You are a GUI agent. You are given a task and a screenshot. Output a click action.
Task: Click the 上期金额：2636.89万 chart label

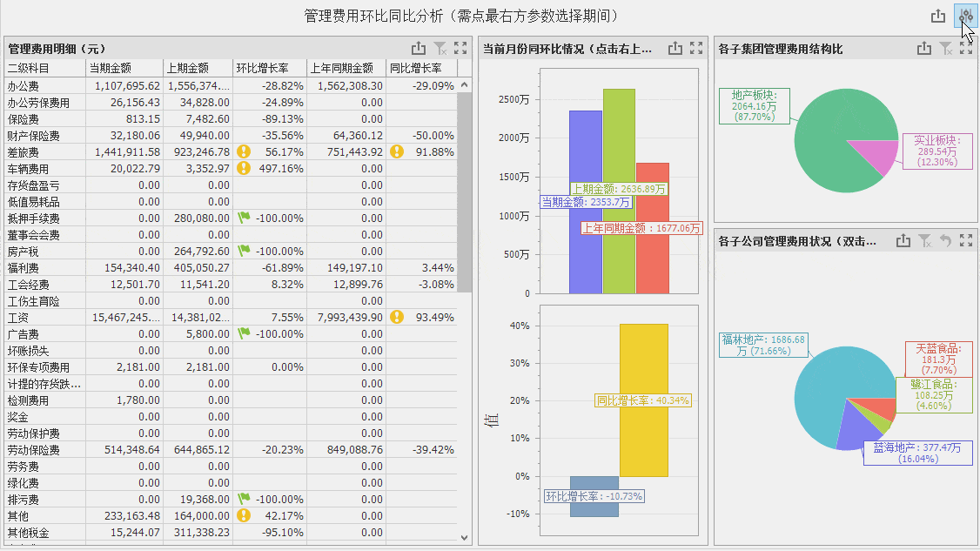click(x=620, y=188)
